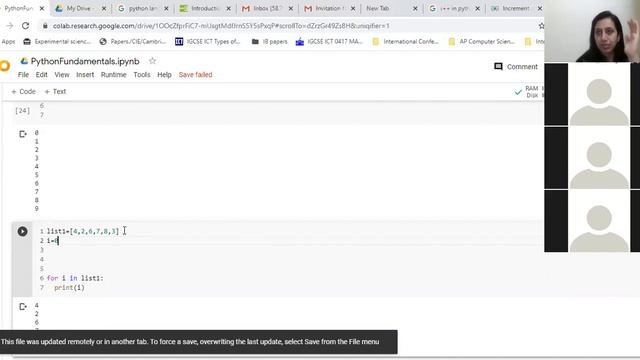
Task: Open the Help menu
Action: click(x=164, y=75)
